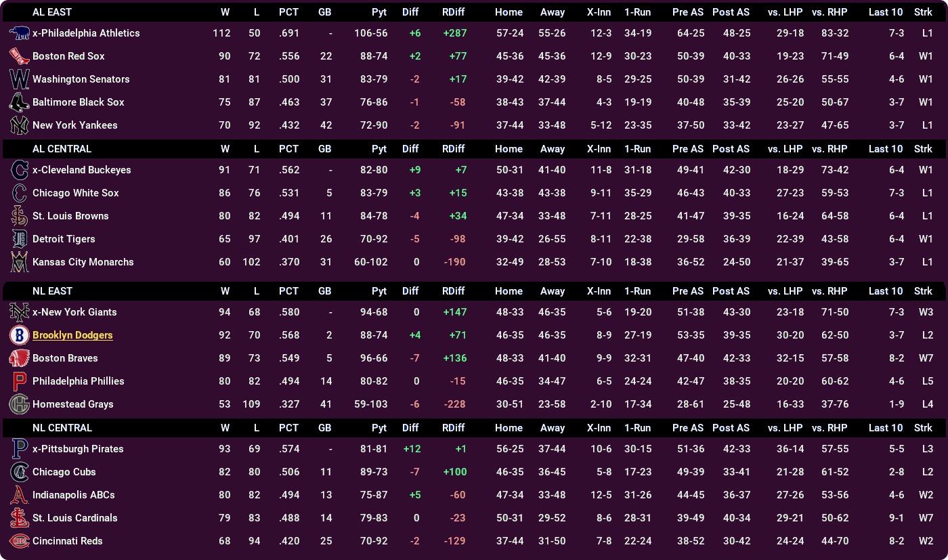
Task: Sort AL East by PCT column
Action: 288,12
